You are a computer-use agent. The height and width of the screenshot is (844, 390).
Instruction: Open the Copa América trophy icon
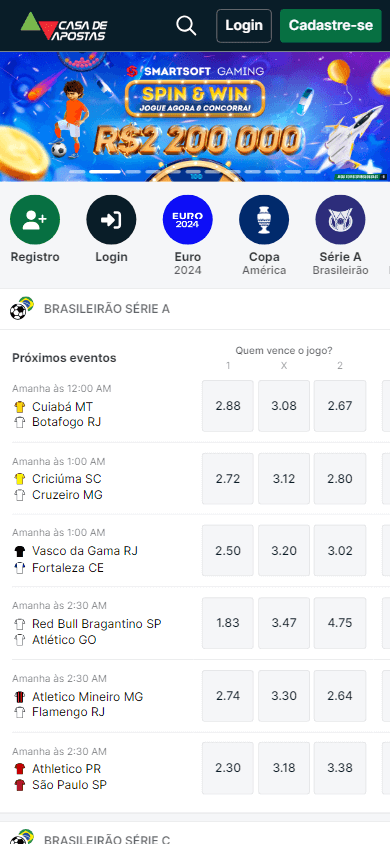(x=264, y=220)
